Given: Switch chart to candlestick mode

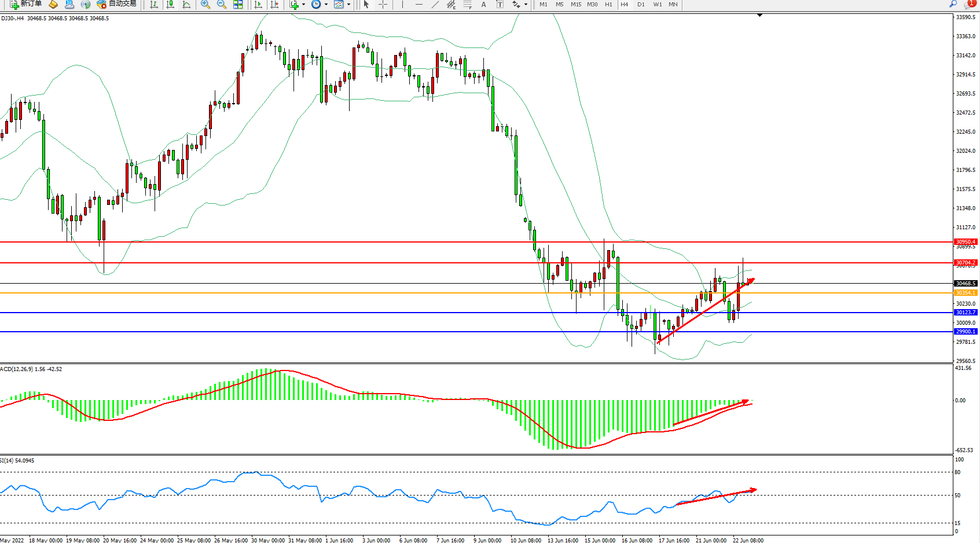Looking at the screenshot, I should click(170, 5).
